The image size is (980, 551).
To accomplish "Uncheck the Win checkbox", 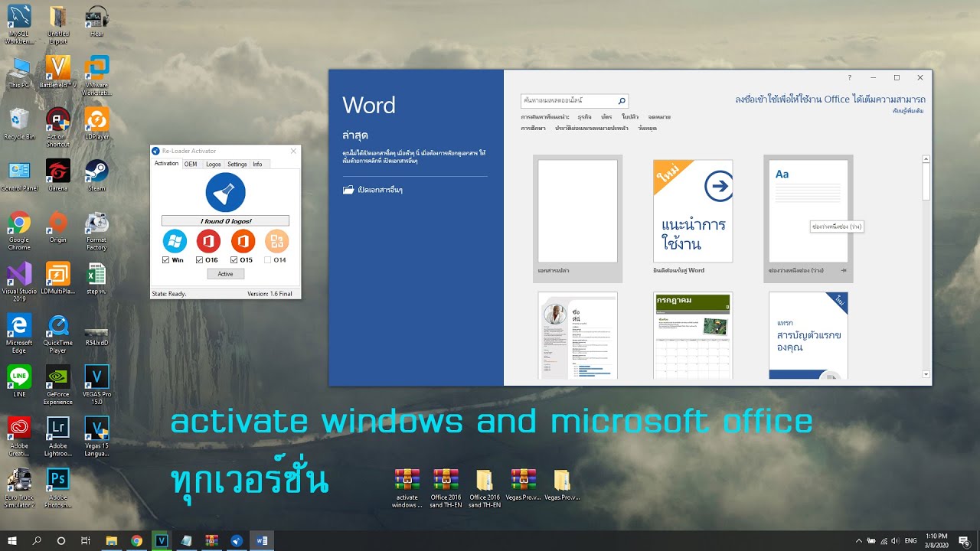I will pyautogui.click(x=166, y=260).
